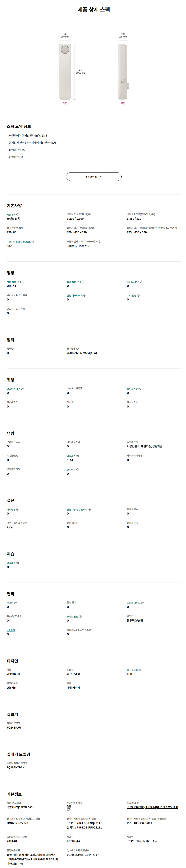Viewport: 186px width, 868px height.
Task: Collapse specs with 제품 스펙 접기 button
Action: [x=94, y=177]
